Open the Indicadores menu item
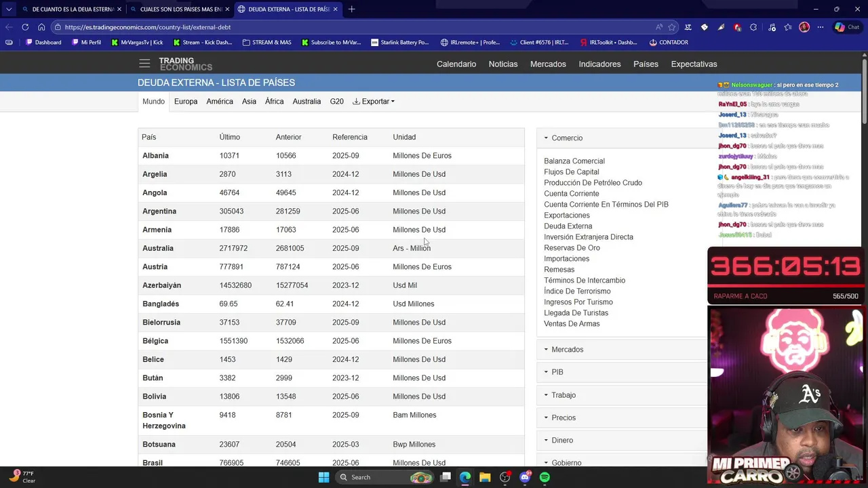868x488 pixels. coord(599,64)
